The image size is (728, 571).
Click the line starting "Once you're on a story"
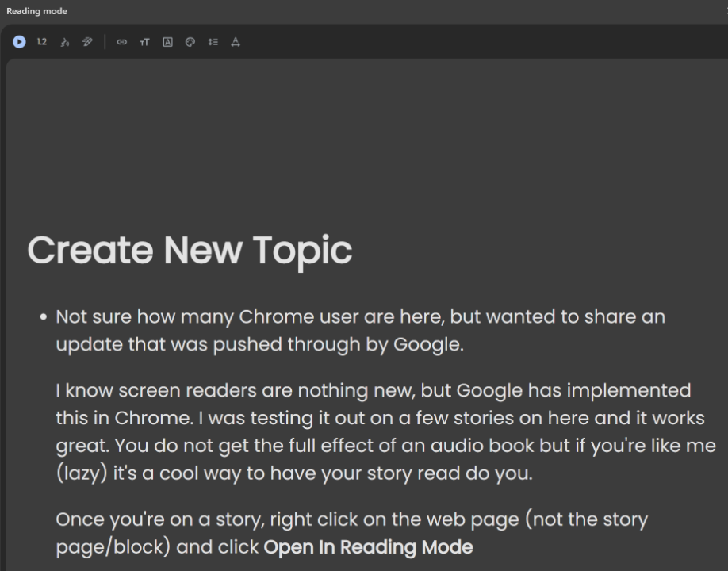(x=351, y=519)
